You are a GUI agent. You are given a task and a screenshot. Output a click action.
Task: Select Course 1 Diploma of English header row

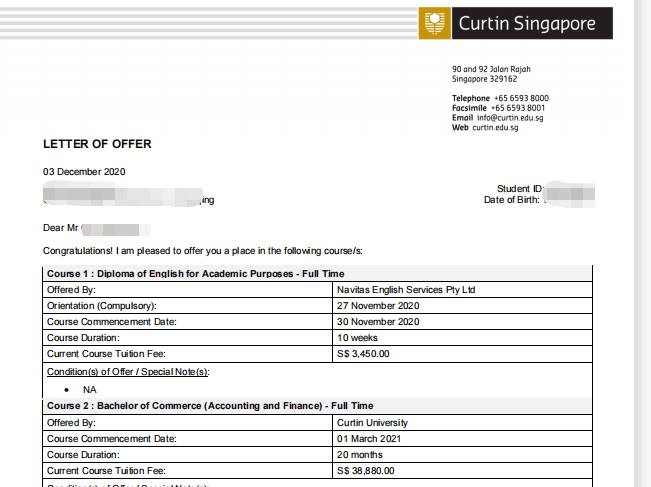coord(317,274)
